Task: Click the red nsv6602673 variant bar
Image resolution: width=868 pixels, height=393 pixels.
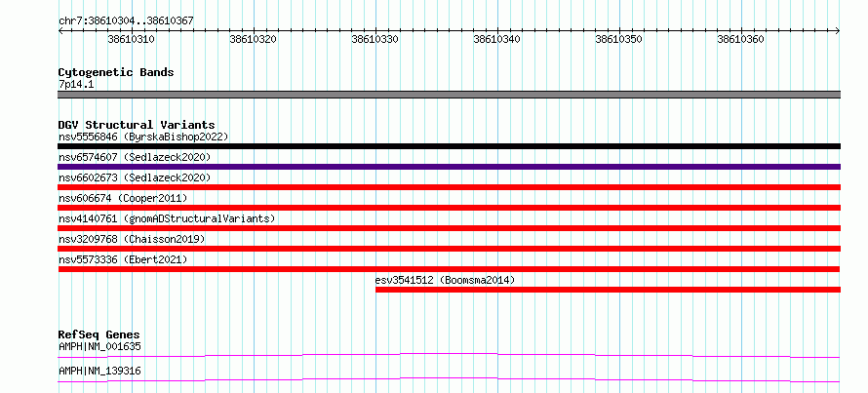Action: click(449, 187)
